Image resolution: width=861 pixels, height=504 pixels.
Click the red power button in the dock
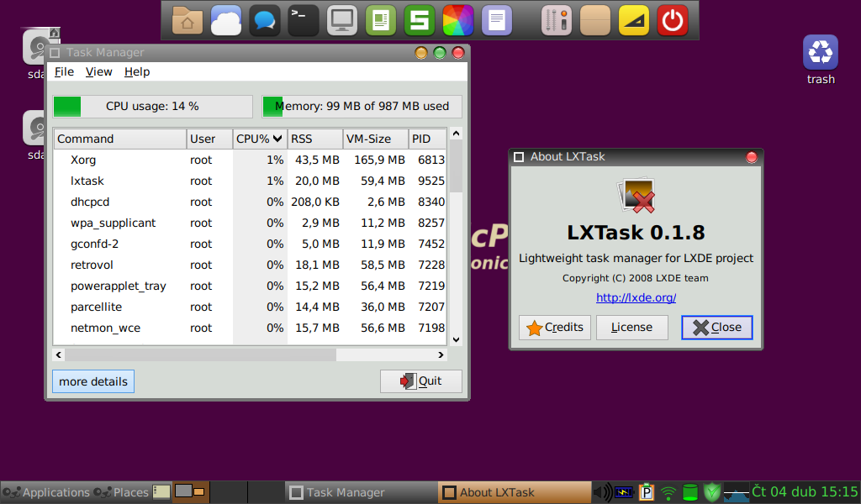point(672,19)
